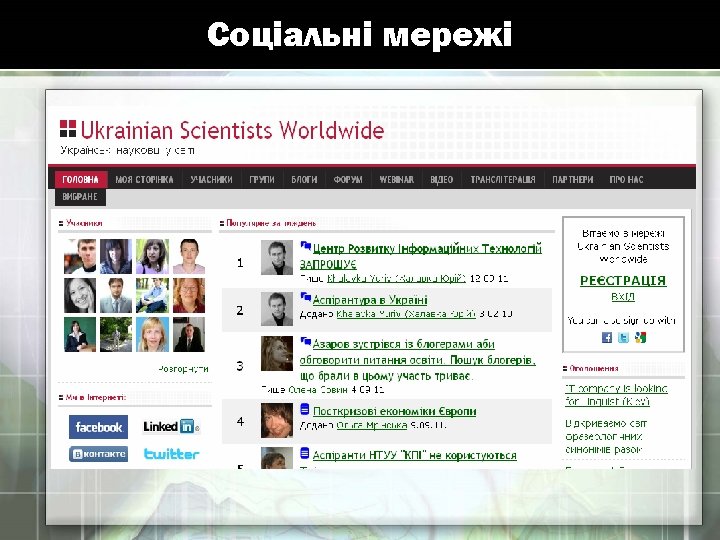The width and height of the screenshot is (720, 540).
Task: Open author avatar for ranked post 3
Action: coord(276,354)
